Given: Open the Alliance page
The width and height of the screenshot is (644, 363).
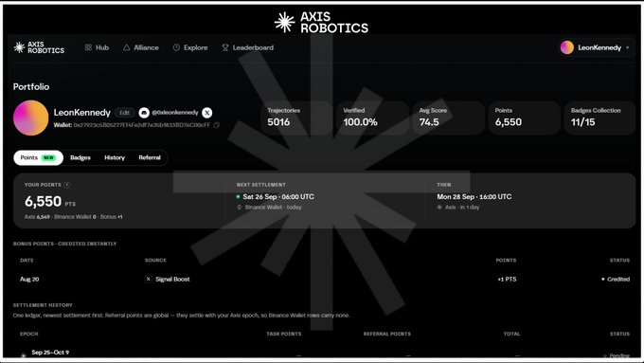Looking at the screenshot, I should point(141,47).
